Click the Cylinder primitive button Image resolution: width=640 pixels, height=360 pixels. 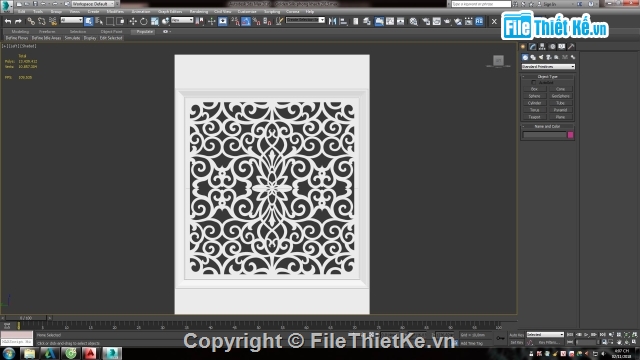click(x=534, y=103)
